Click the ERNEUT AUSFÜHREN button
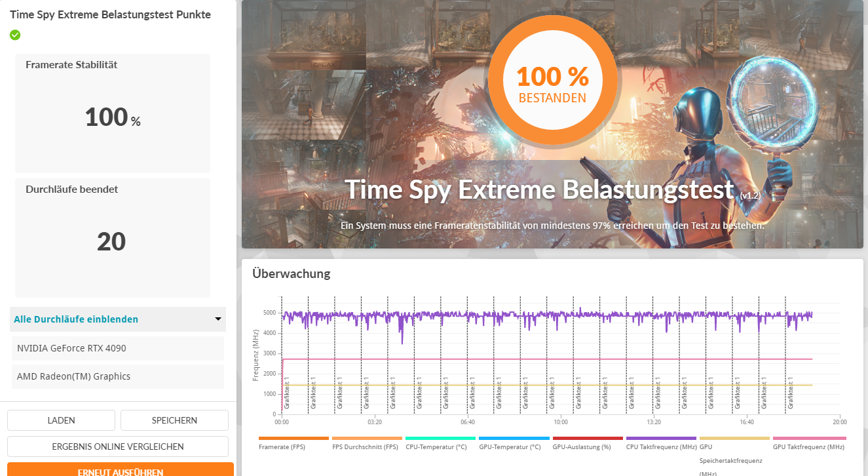The height and width of the screenshot is (476, 868). (x=121, y=469)
